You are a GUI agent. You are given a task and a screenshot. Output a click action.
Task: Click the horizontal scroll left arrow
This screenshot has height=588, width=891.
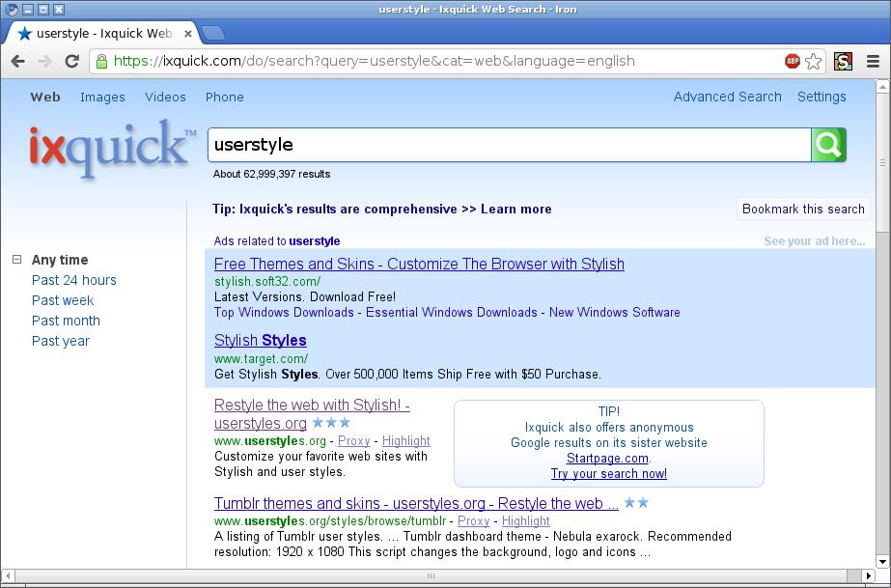coord(8,575)
